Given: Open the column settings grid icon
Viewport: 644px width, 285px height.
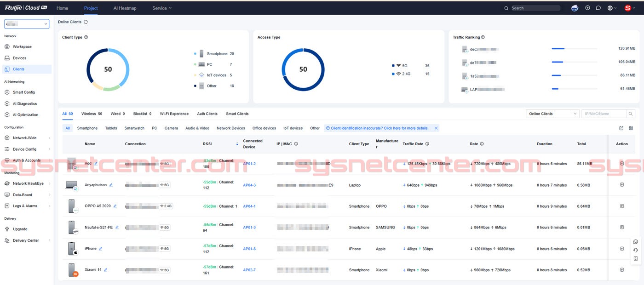Looking at the screenshot, I should coord(631,128).
